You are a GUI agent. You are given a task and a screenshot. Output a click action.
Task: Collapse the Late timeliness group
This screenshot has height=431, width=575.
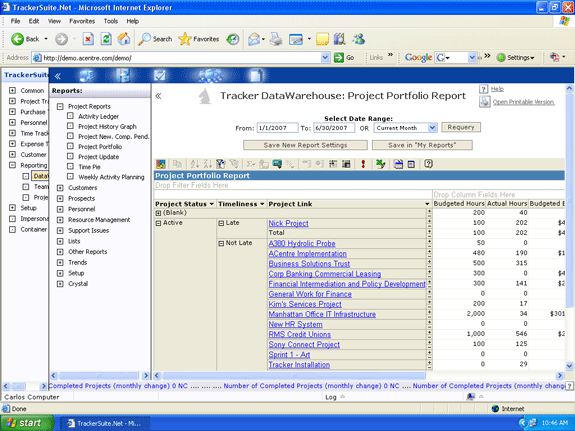[221, 223]
